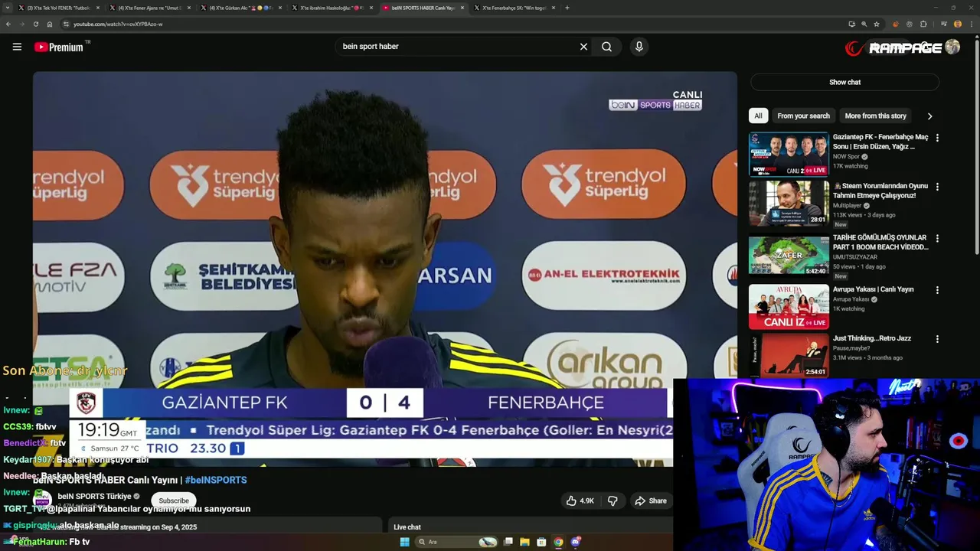Click the video player frame
Screen dimensions: 980x551
pos(385,269)
